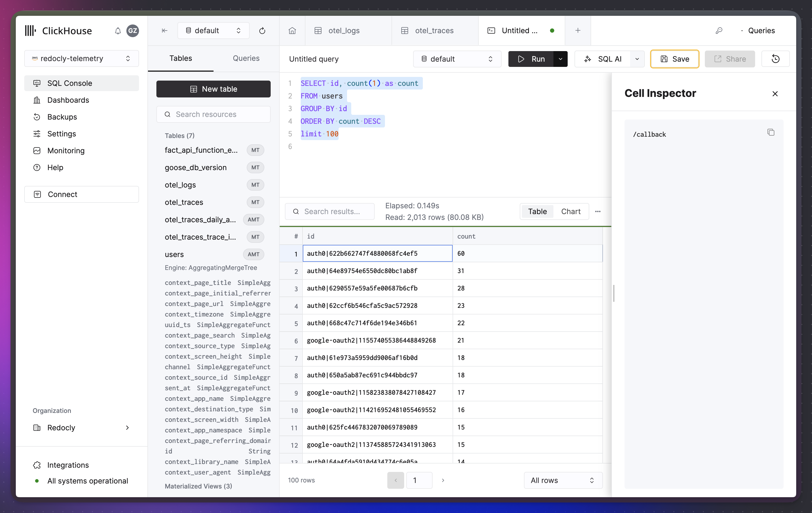This screenshot has height=513, width=812.
Task: Click the SQL AI button
Action: pos(603,59)
